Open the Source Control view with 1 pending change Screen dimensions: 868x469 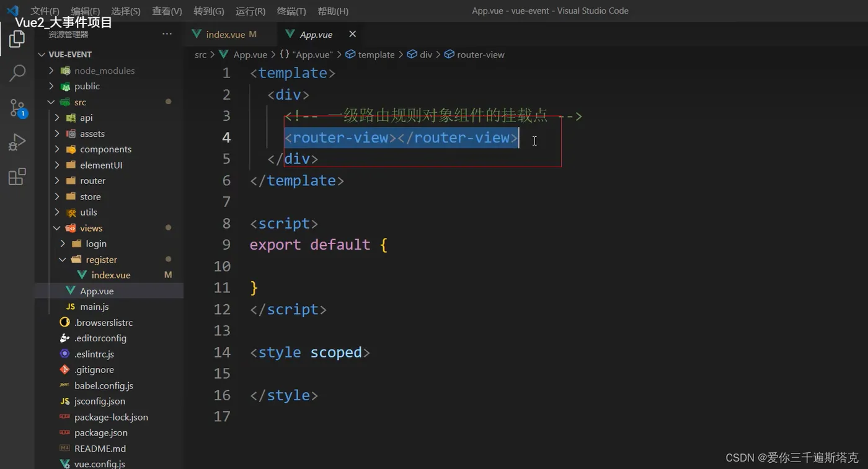(x=17, y=108)
